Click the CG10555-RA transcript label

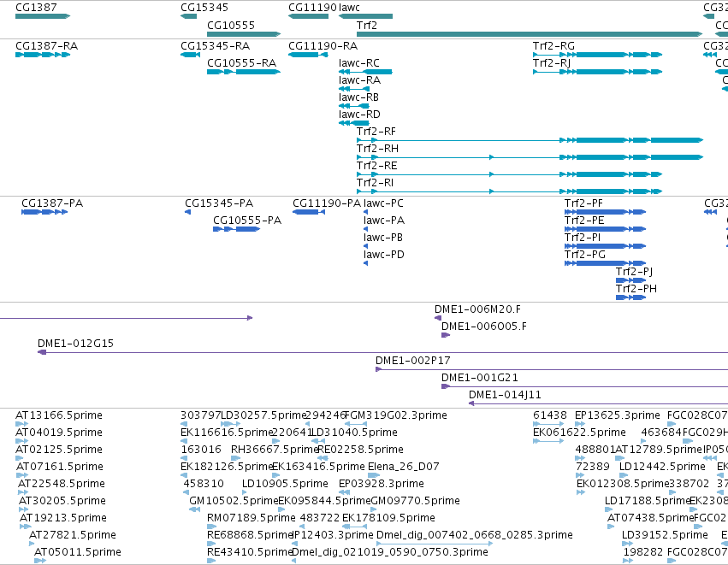coord(241,63)
